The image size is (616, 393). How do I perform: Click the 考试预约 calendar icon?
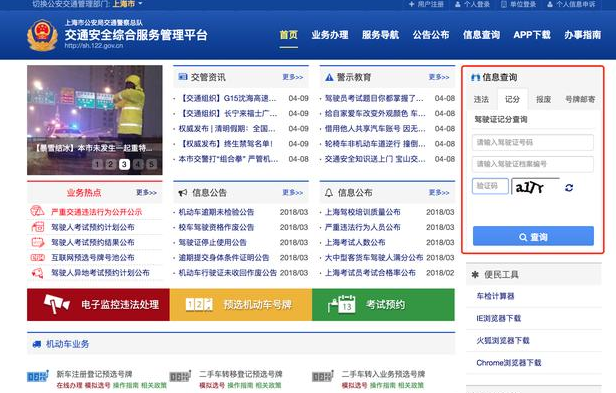342,304
